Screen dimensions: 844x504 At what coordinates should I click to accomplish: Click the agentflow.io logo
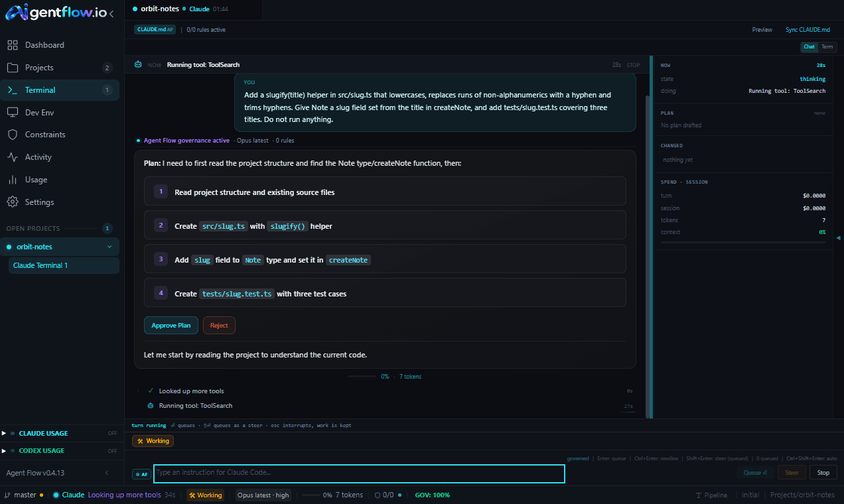point(55,13)
